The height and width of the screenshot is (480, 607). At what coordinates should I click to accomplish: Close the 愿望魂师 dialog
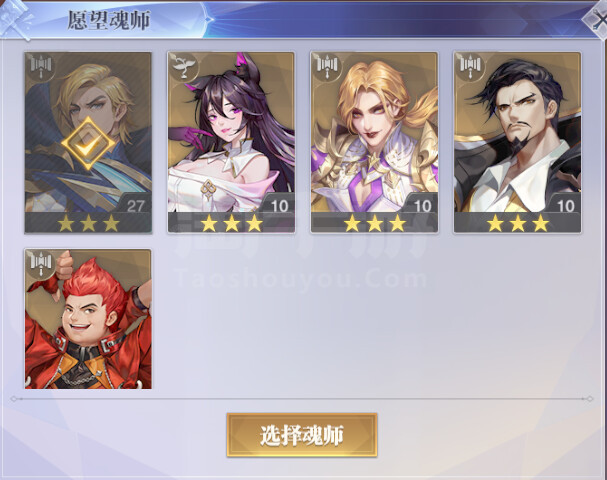click(597, 19)
